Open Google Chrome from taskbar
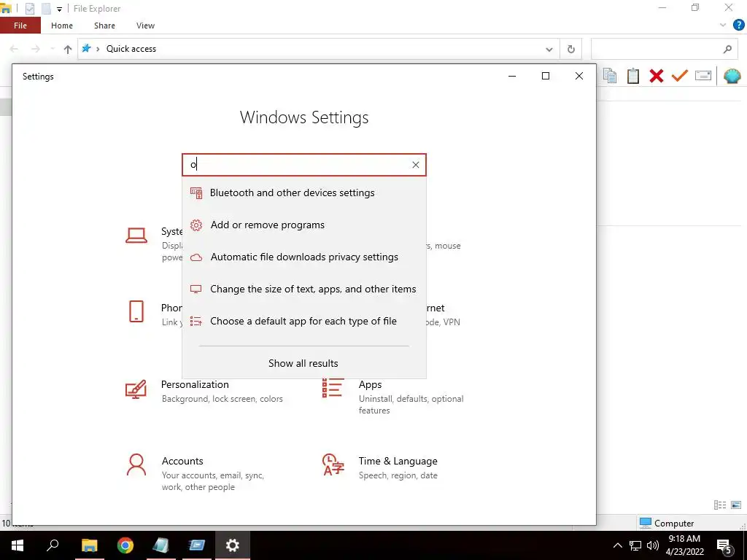The image size is (747, 560). click(x=125, y=545)
